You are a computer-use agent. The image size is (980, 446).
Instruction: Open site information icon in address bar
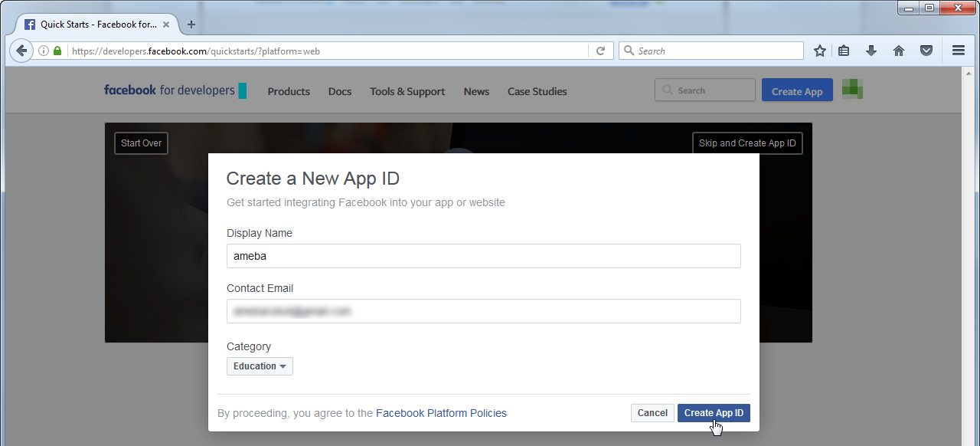44,51
